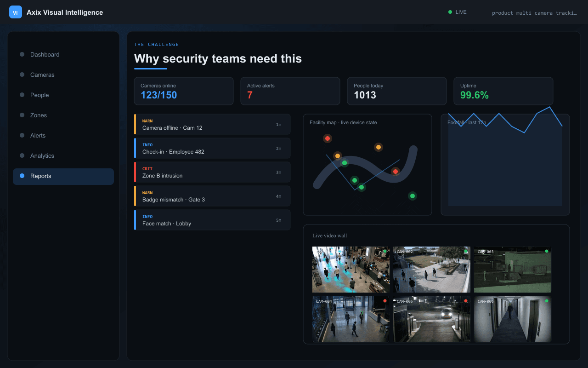Image resolution: width=588 pixels, height=368 pixels.
Task: Click the bullet dot beside Alerts
Action: coord(22,135)
